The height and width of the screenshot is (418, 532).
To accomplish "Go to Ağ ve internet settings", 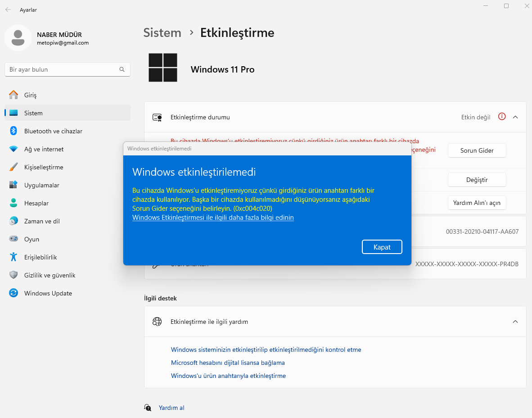I will 68,149.
